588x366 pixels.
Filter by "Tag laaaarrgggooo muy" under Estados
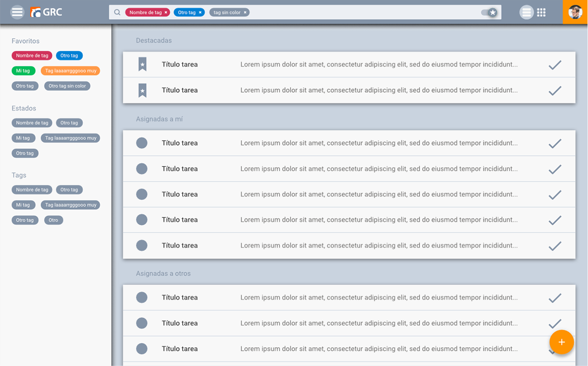pos(71,138)
